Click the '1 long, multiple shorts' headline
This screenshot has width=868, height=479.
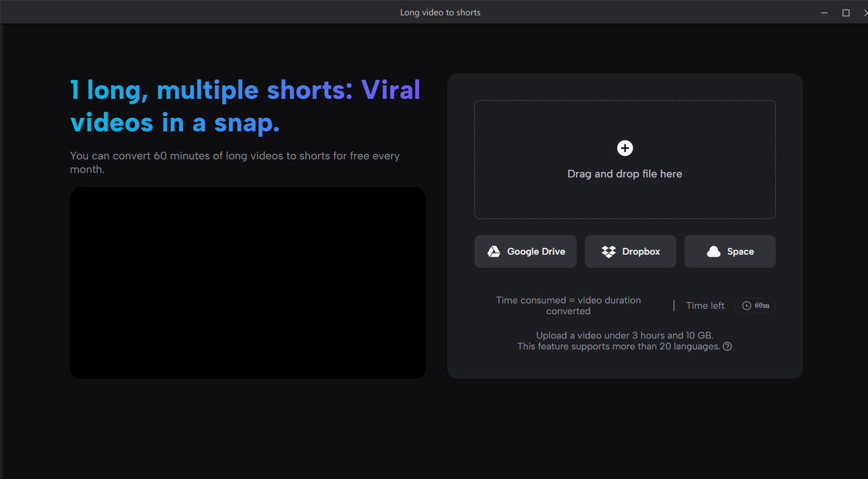[245, 106]
